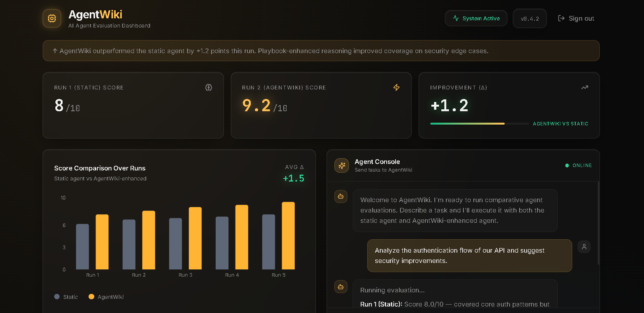Click the green online status dot
The height and width of the screenshot is (313, 644).
coord(567,165)
